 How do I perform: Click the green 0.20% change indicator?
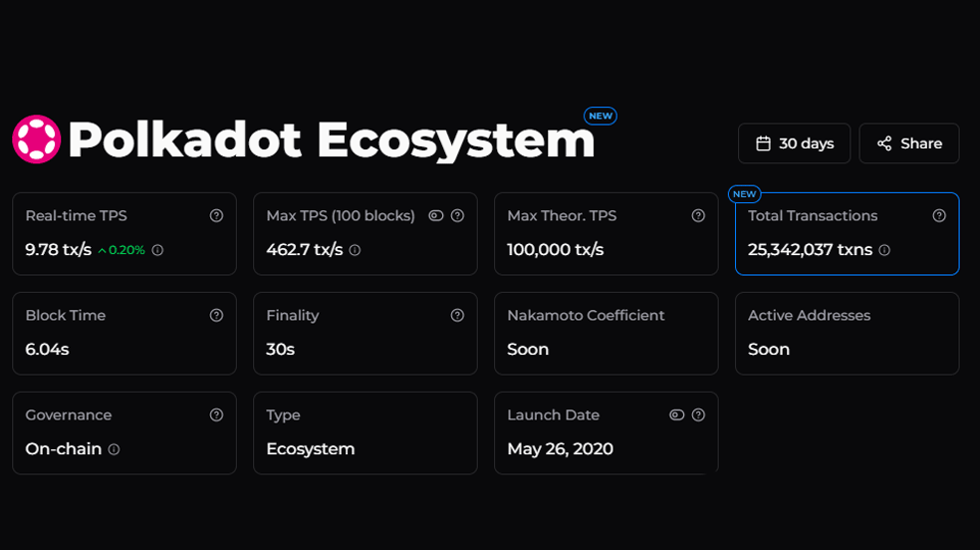coord(122,250)
